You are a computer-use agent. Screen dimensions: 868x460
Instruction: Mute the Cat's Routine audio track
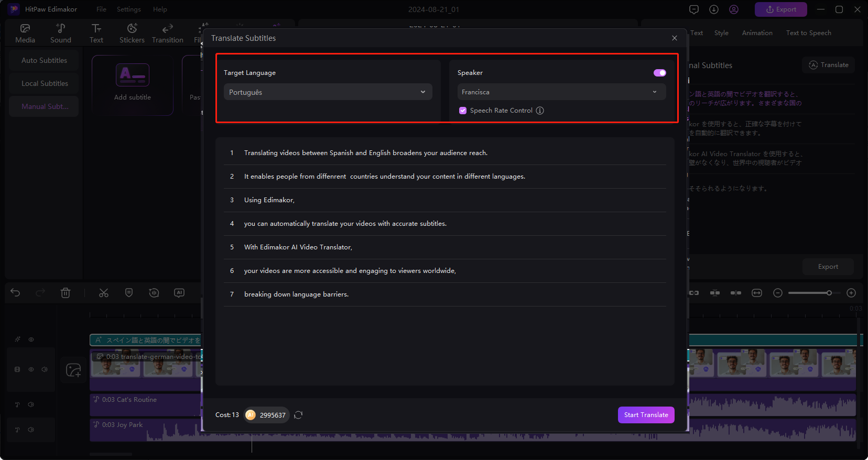click(x=31, y=404)
